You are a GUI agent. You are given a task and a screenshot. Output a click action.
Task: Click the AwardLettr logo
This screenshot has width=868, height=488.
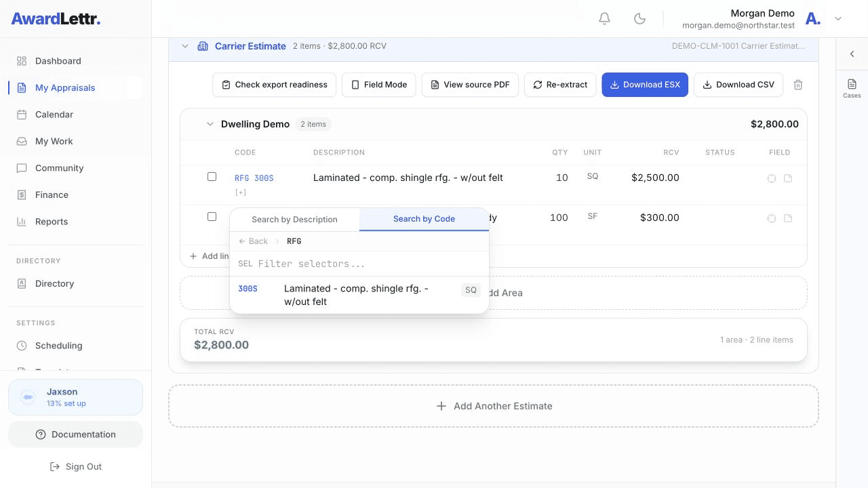click(x=56, y=19)
